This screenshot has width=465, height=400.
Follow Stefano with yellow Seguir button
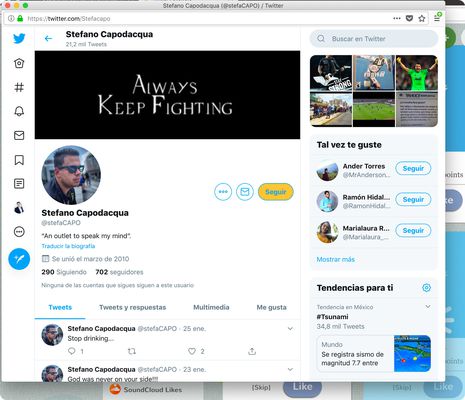pos(276,192)
